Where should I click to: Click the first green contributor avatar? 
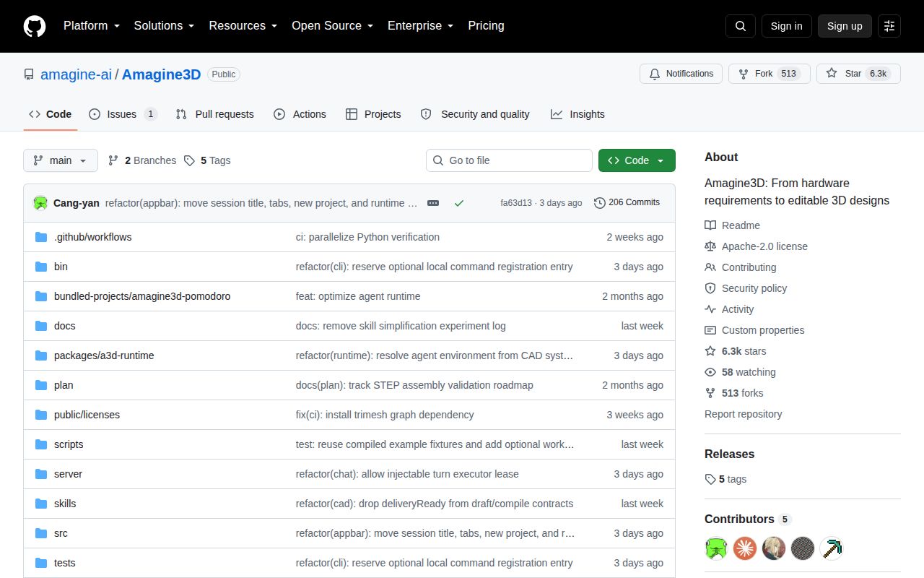[x=716, y=548]
